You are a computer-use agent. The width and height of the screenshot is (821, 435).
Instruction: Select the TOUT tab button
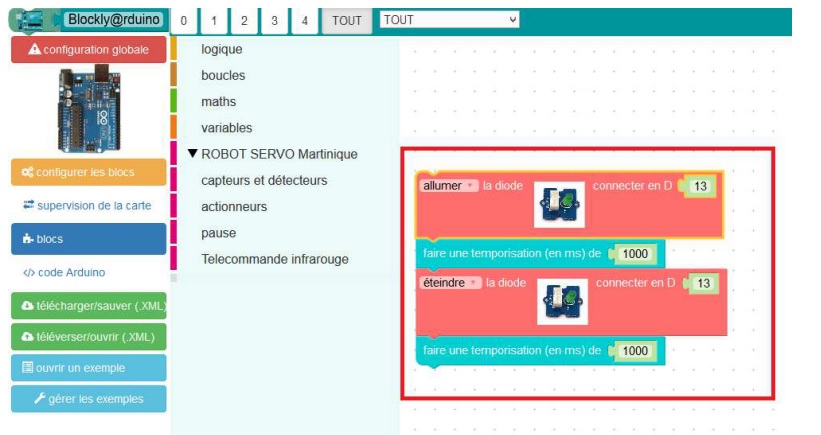pyautogui.click(x=346, y=20)
